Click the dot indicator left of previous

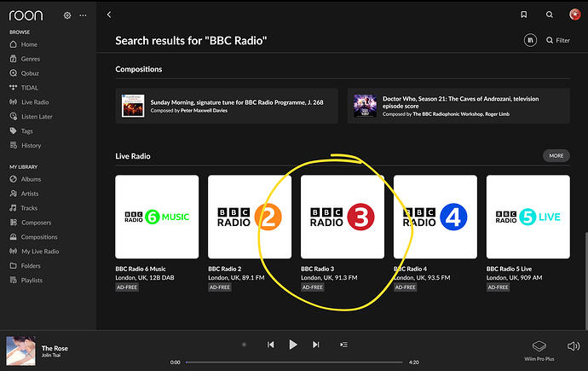pos(244,345)
